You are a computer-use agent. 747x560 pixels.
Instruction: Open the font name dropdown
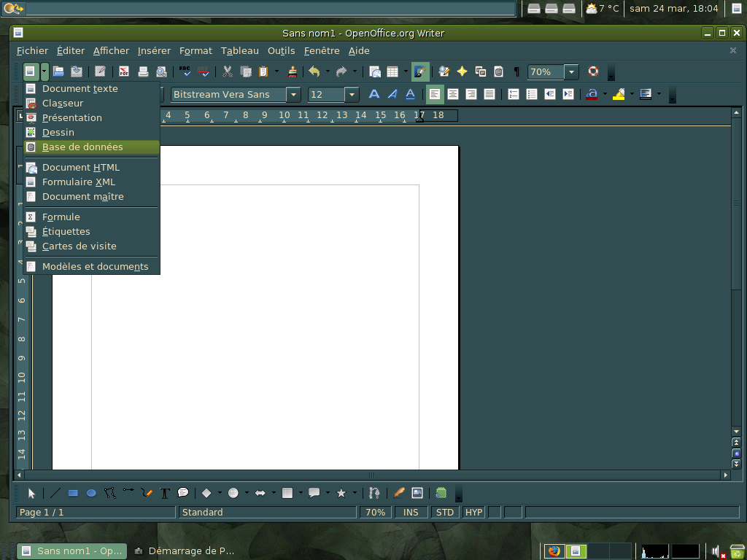click(x=293, y=94)
